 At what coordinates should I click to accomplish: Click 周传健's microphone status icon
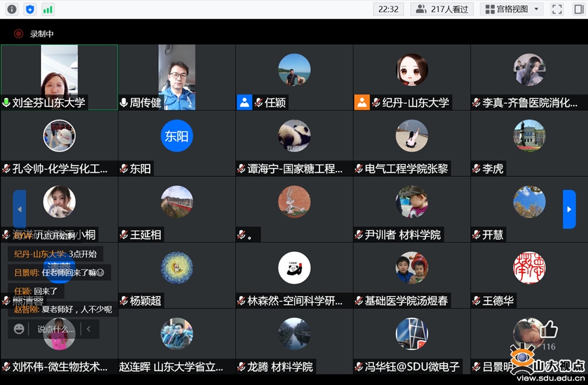123,102
